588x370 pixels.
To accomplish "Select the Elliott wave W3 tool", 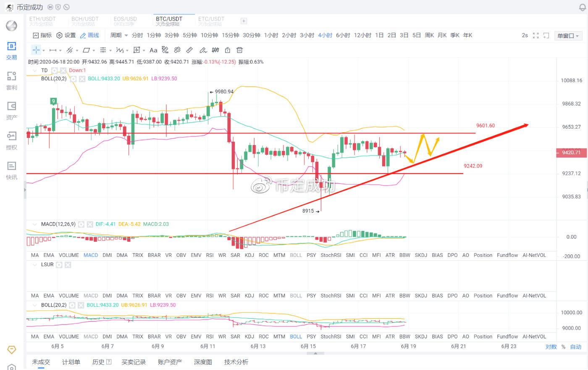I will coord(120,50).
